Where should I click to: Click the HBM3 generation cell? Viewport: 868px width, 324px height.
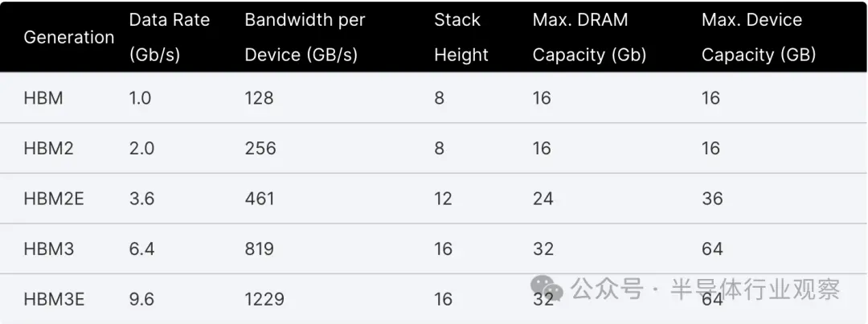[49, 248]
